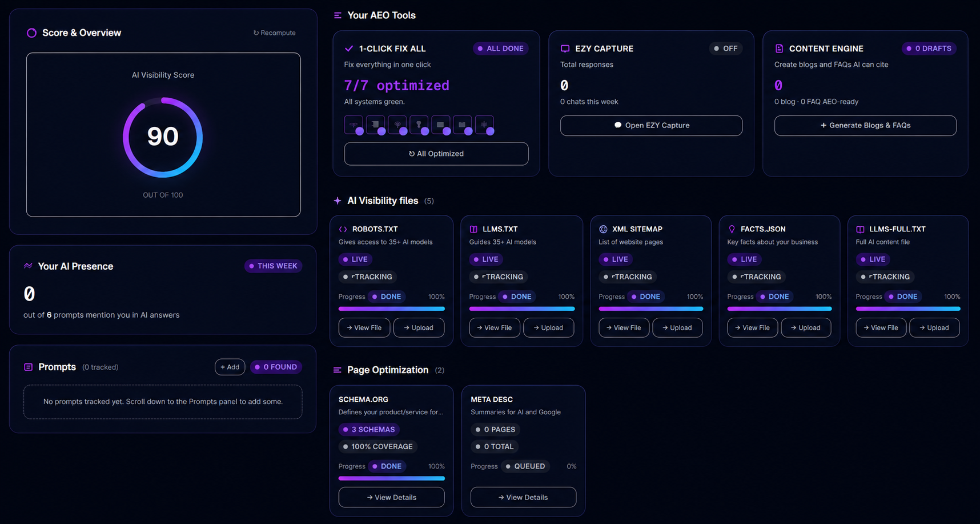Click the 0 blog · 0 FAQ AEO-ready text
Viewport: 980px width, 524px height.
click(x=817, y=102)
